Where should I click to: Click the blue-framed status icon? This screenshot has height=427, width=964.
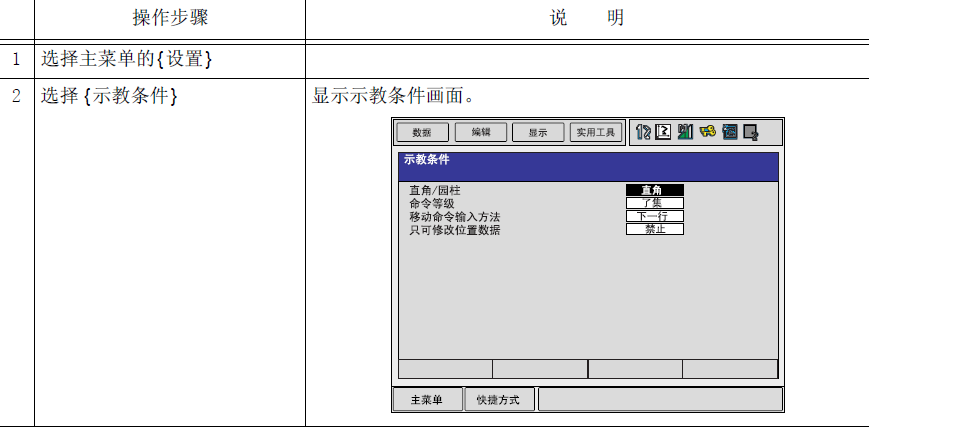(x=730, y=132)
